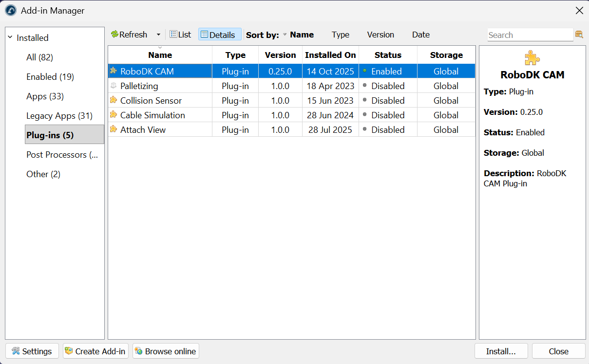Viewport: 589px width, 364px height.
Task: Select the Legacy Apps (31) category
Action: (x=59, y=116)
